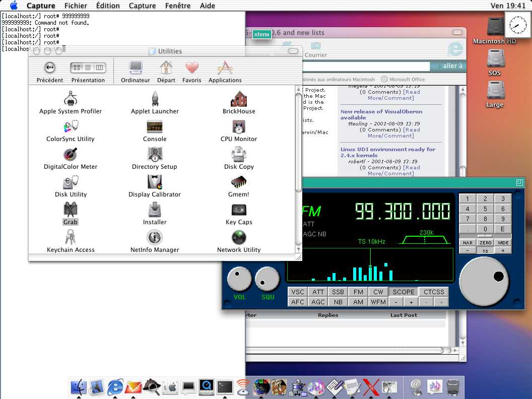Switch Finder to icon view
This screenshot has height=399, width=532.
[x=77, y=68]
